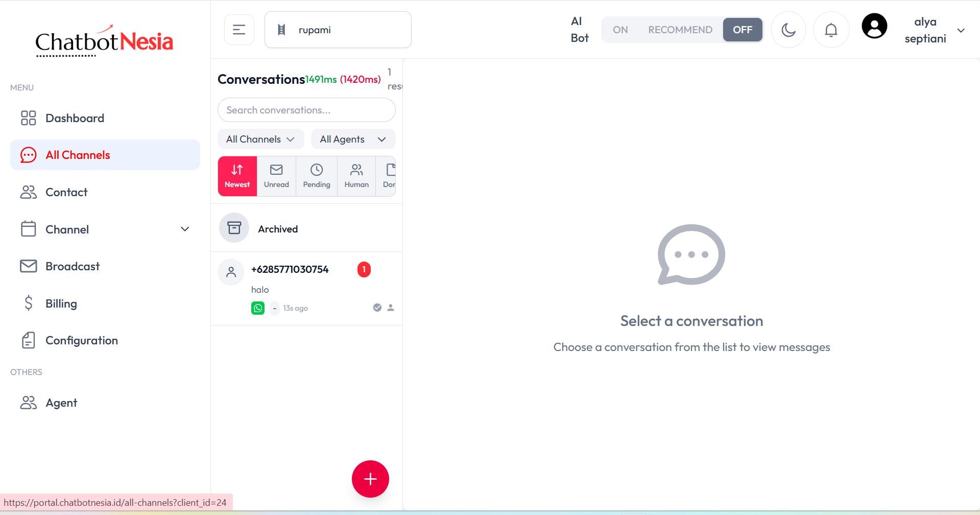The height and width of the screenshot is (515, 980).
Task: Switch to the Unread tab
Action: coord(276,176)
